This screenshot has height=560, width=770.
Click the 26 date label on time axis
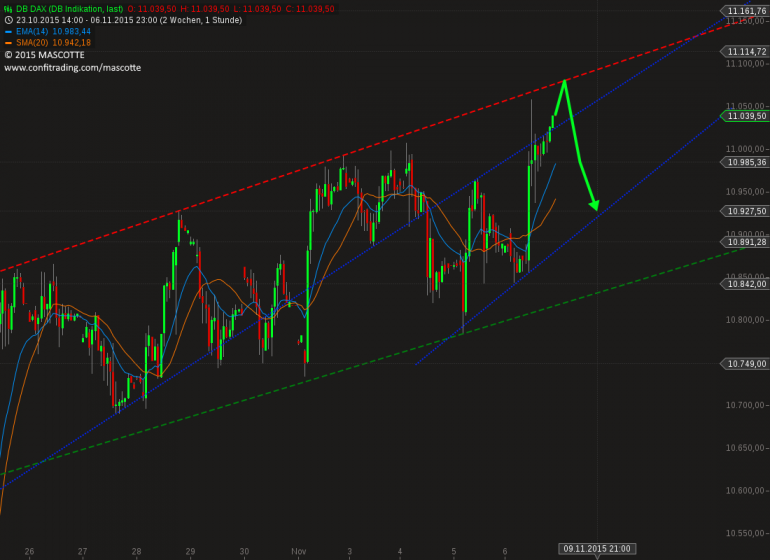(x=29, y=551)
